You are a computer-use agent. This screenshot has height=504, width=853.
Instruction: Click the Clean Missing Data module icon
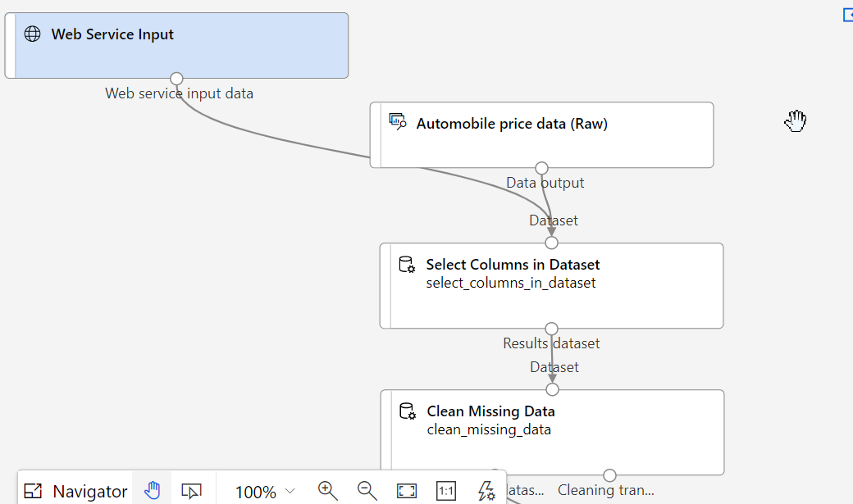click(x=408, y=411)
